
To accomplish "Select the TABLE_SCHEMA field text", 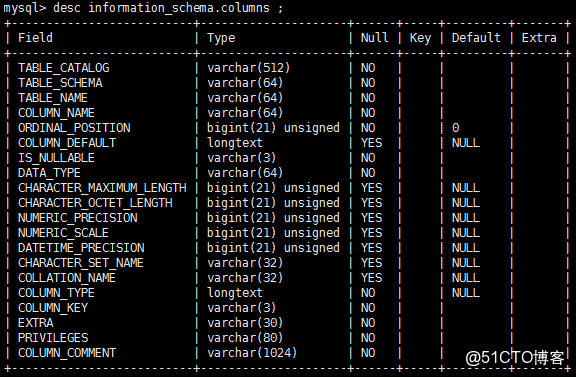I will coord(60,83).
